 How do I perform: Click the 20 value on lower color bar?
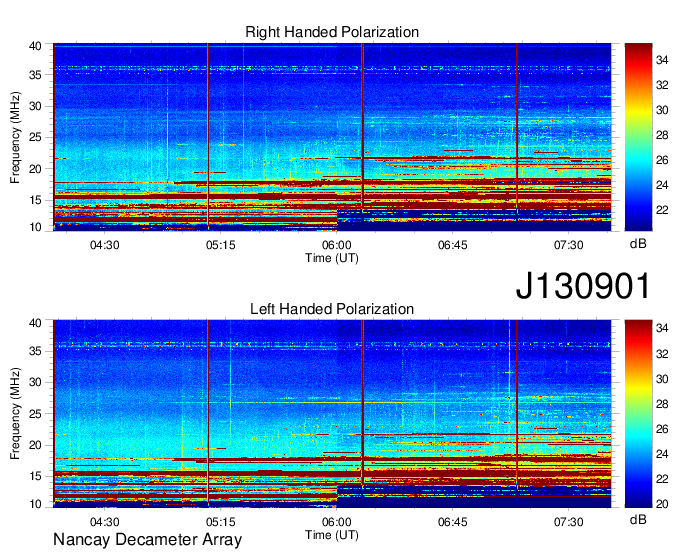point(662,504)
